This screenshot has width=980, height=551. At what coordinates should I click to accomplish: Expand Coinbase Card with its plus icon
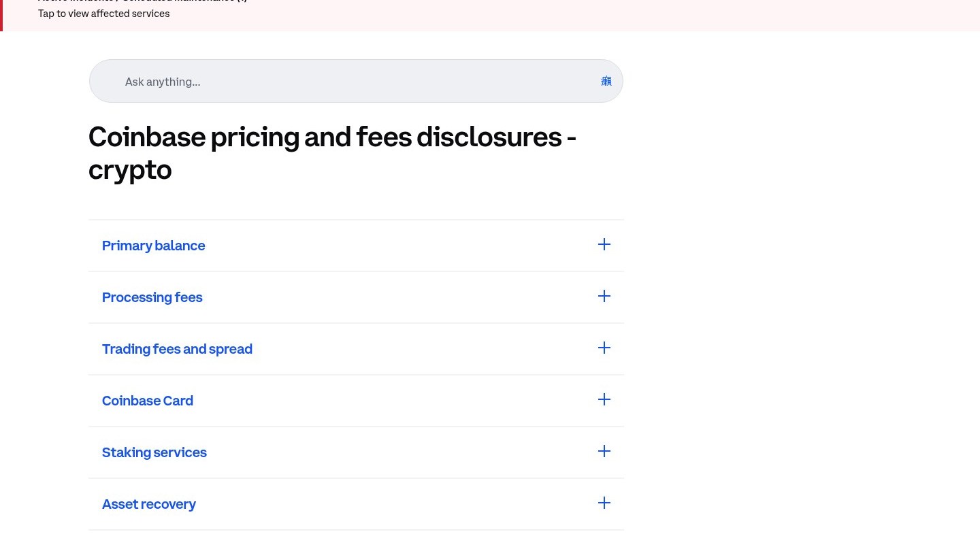pyautogui.click(x=604, y=399)
